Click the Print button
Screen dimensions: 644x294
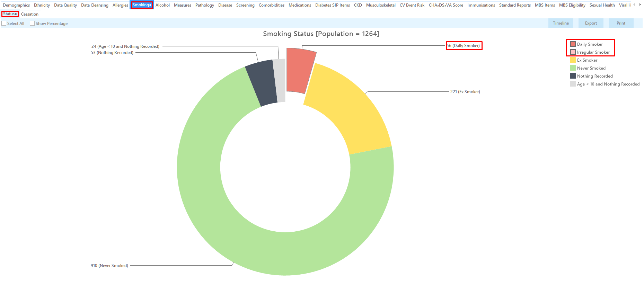[621, 23]
